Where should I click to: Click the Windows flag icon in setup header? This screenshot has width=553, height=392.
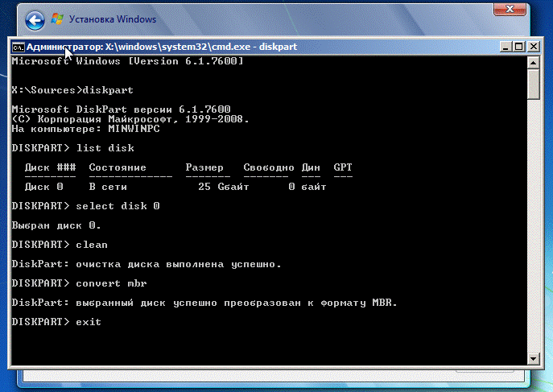tap(57, 19)
